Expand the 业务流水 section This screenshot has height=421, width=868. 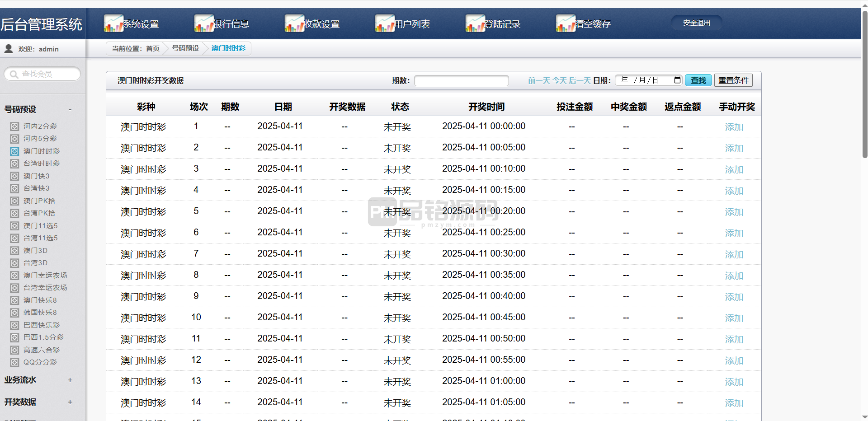[x=70, y=380]
